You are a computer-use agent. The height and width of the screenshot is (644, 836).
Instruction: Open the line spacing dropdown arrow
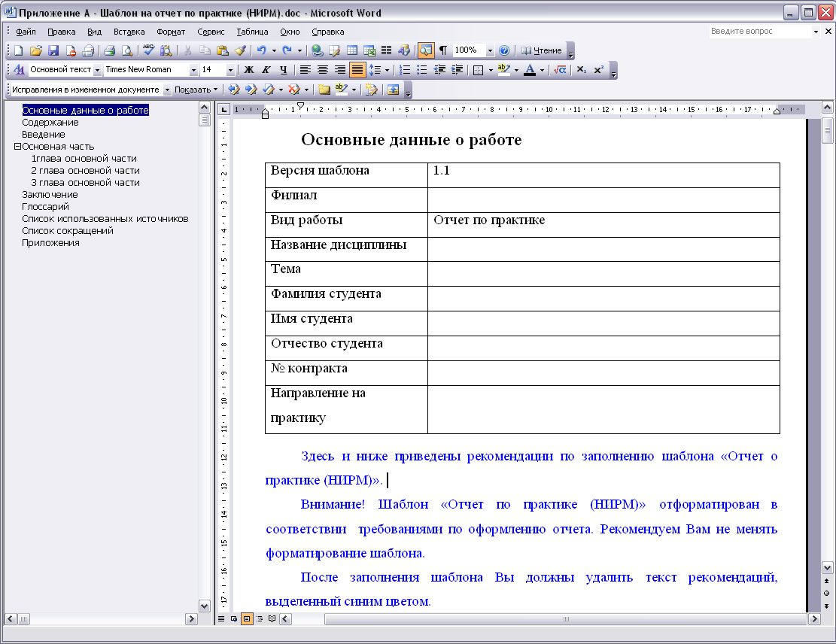point(387,70)
